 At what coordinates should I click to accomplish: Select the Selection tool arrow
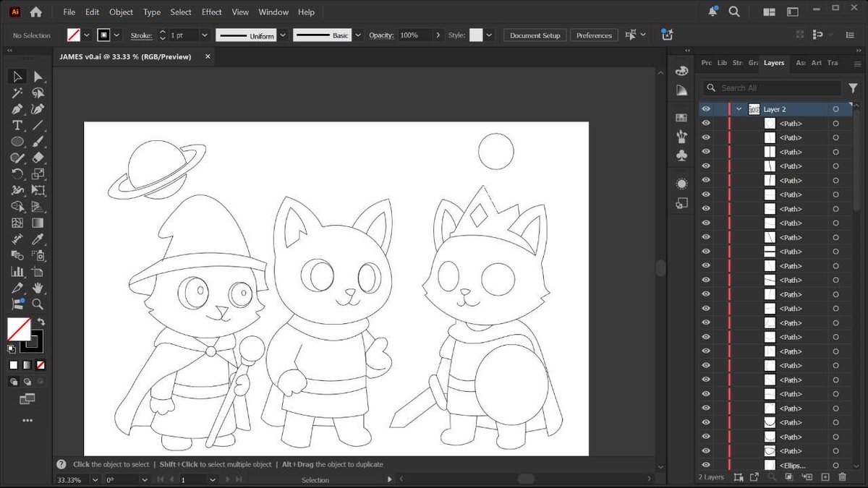(18, 77)
